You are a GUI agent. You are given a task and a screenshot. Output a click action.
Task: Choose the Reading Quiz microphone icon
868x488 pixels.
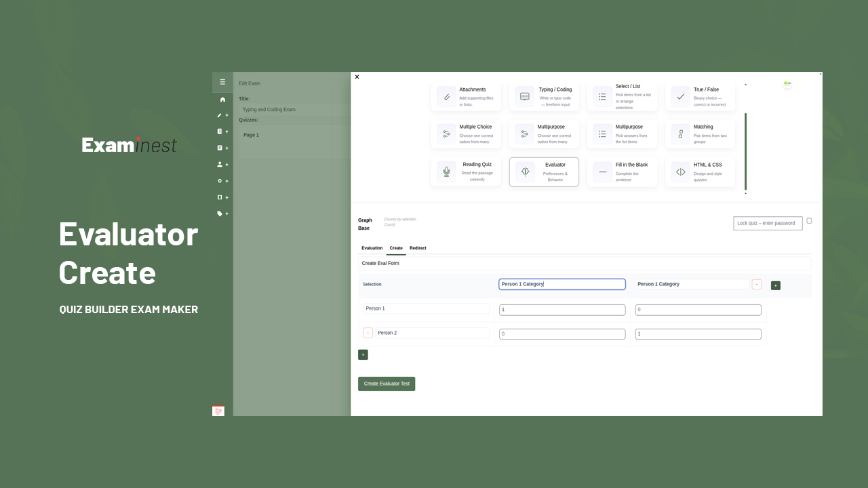[446, 171]
